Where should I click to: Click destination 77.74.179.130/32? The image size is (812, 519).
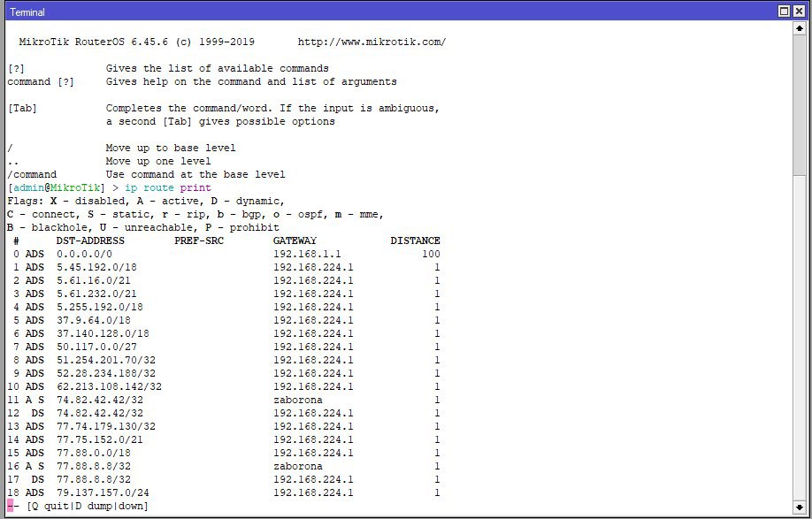105,426
